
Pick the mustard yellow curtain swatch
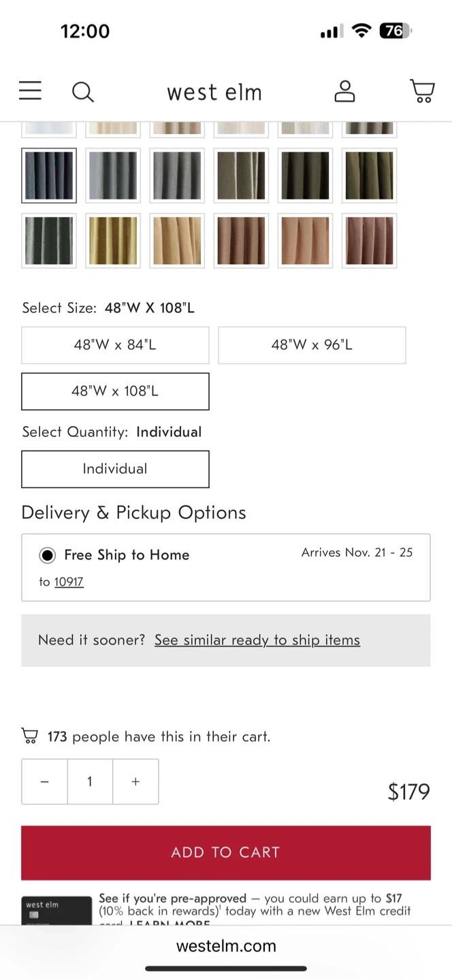(x=113, y=241)
